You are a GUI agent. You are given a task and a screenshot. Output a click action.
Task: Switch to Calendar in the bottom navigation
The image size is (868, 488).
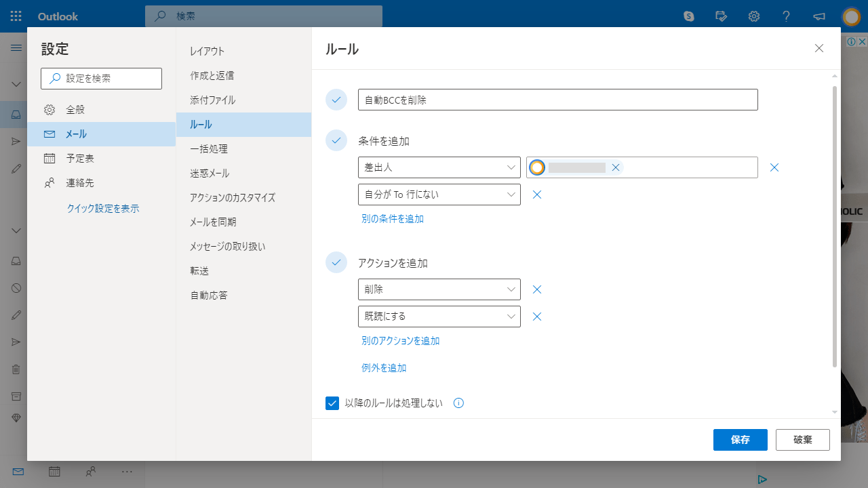click(x=54, y=471)
